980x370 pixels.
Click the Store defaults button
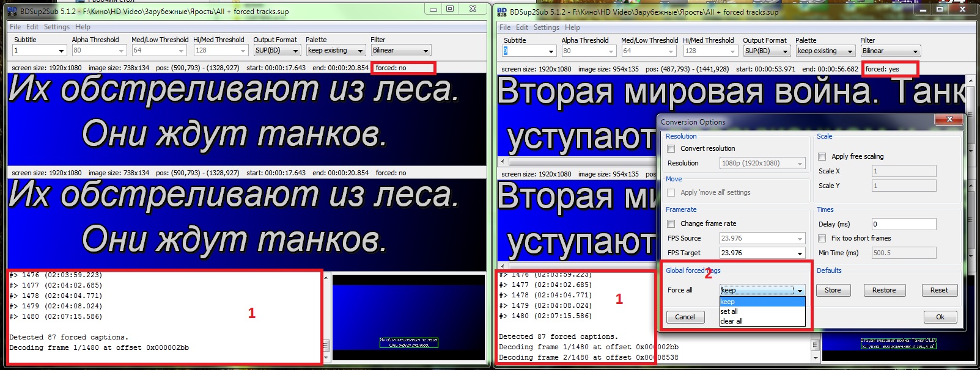833,290
